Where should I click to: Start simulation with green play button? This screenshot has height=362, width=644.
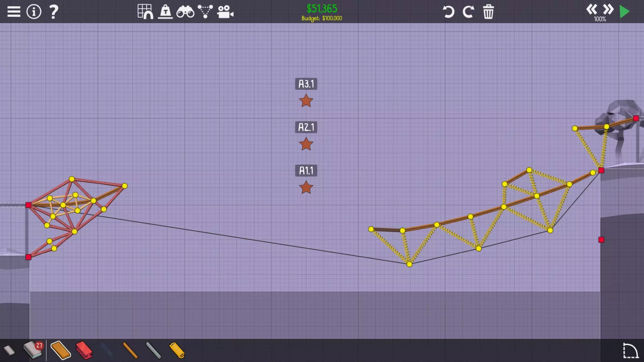tap(625, 12)
